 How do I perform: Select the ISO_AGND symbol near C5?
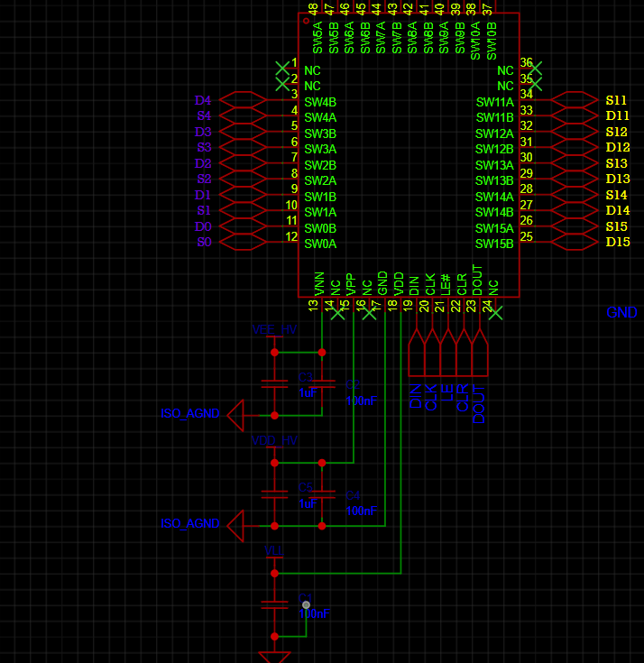235,526
